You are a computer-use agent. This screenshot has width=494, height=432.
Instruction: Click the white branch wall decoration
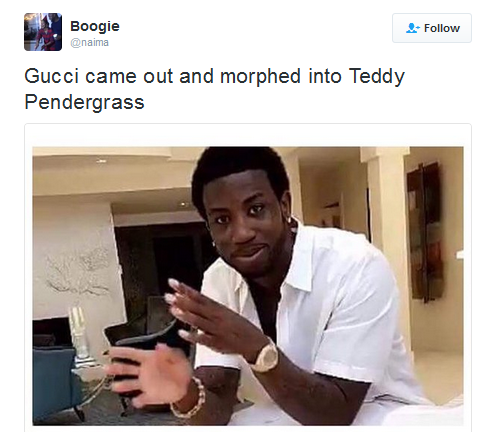[x=78, y=272]
